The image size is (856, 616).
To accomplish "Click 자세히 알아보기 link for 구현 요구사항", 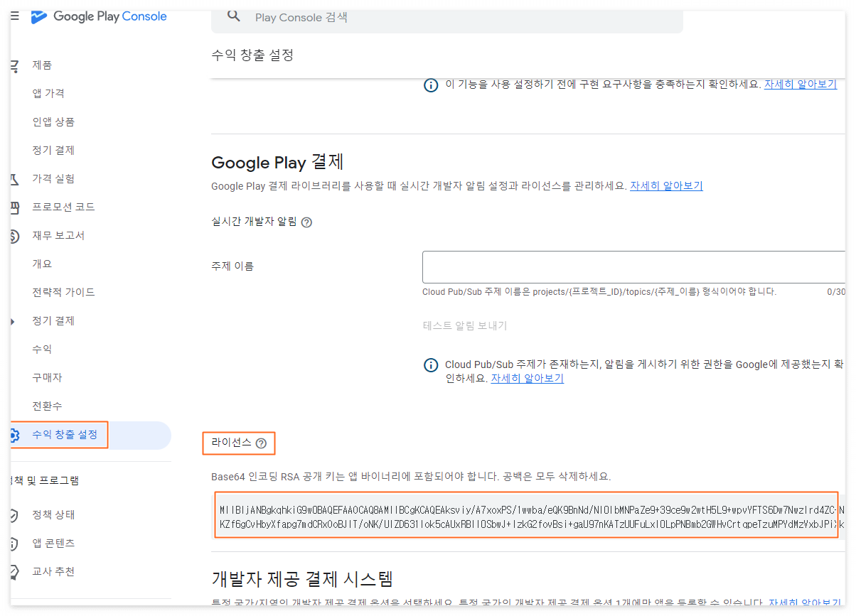I will (x=801, y=85).
